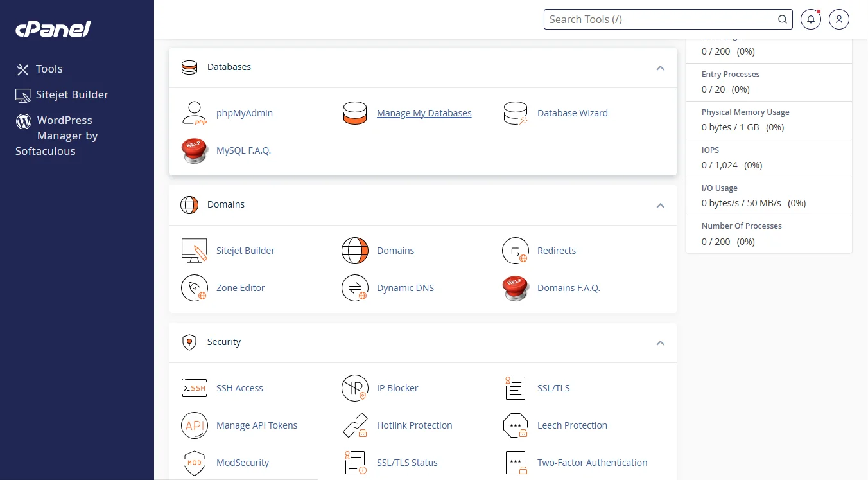Open the Leech Protection icon

[x=515, y=425]
